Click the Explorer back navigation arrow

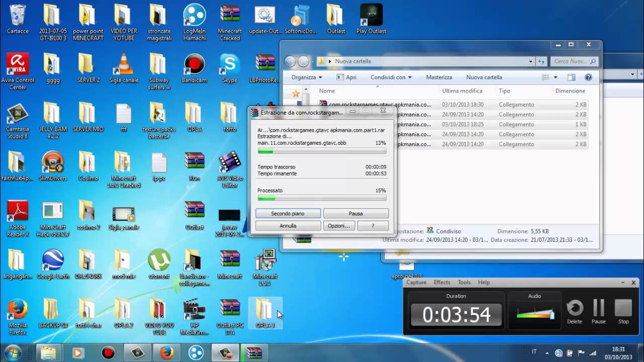(290, 61)
